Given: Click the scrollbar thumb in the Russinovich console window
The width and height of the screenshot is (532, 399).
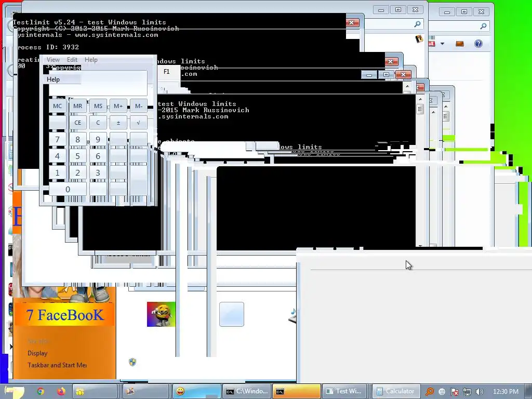Looking at the screenshot, I should pos(420,109).
